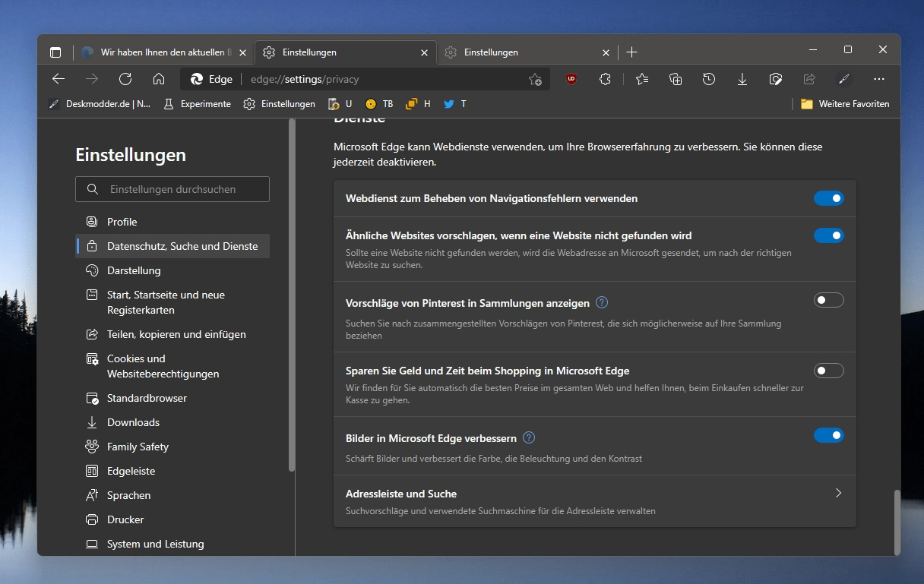Enable Pinterest suggestions in collections
The height and width of the screenshot is (584, 924).
[x=829, y=300]
